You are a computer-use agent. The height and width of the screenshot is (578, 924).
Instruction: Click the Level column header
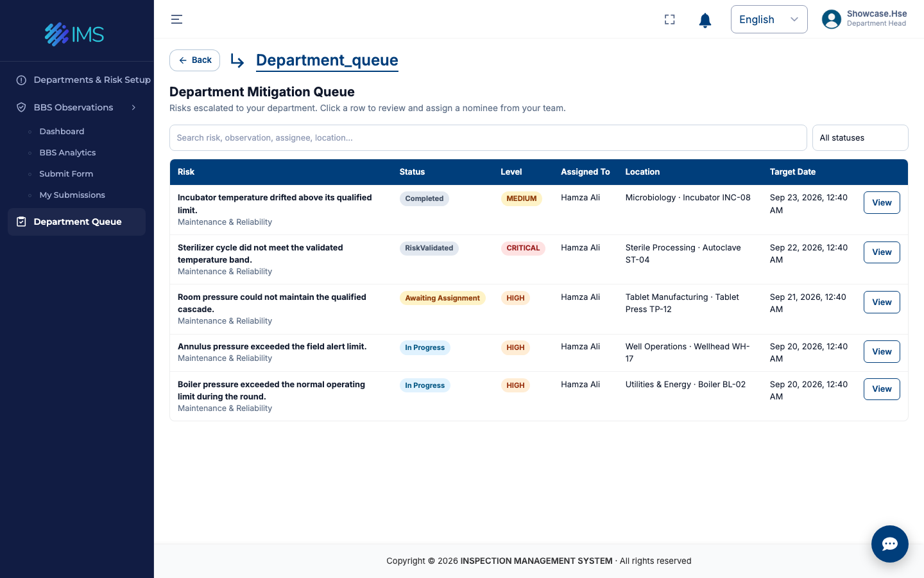tap(511, 171)
